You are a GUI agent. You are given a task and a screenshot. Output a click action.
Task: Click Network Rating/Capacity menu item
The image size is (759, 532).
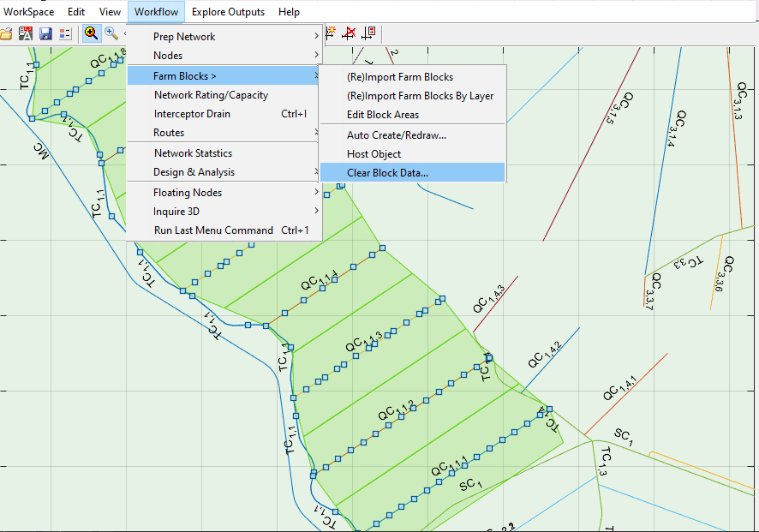[x=211, y=95]
